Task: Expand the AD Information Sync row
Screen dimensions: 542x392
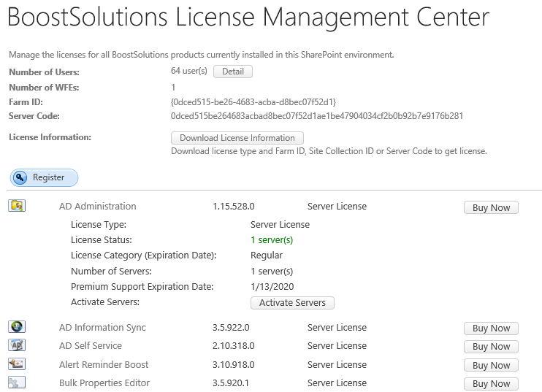Action: pyautogui.click(x=102, y=328)
